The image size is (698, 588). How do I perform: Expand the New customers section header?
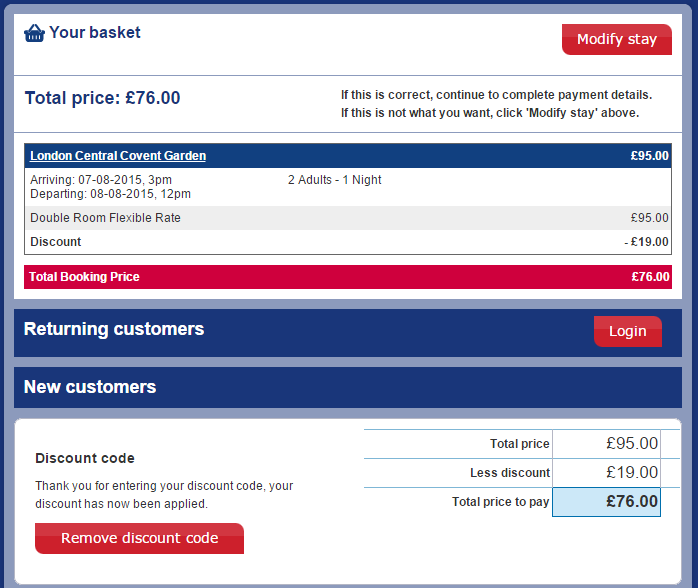coord(348,387)
